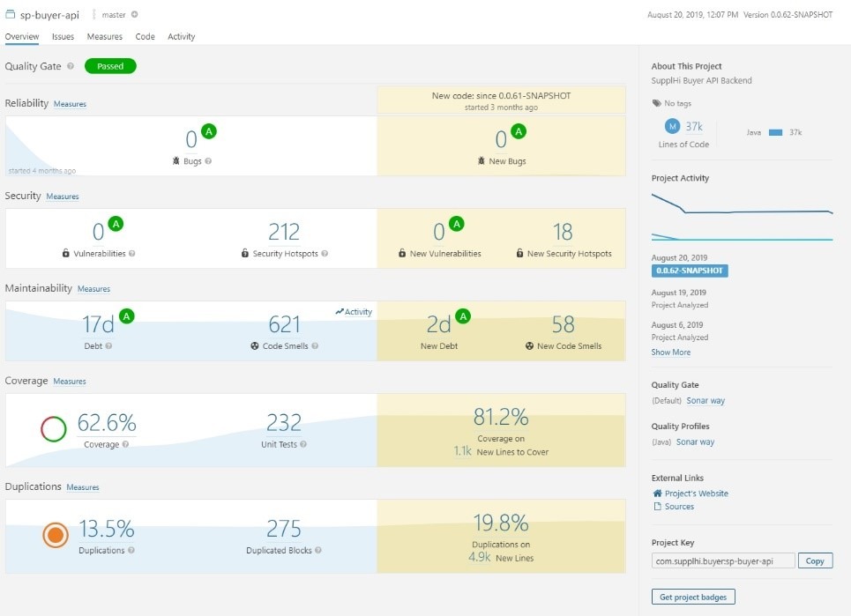Click the branch info icon beside master
This screenshot has height=616, width=851.
(135, 15)
